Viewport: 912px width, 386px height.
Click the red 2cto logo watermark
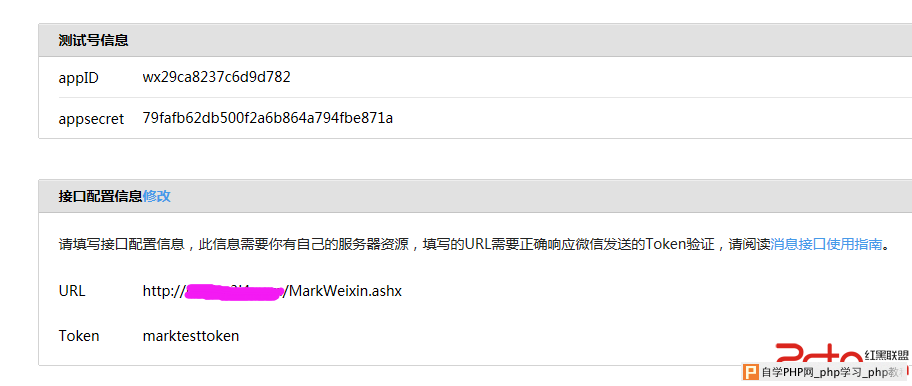tap(819, 355)
